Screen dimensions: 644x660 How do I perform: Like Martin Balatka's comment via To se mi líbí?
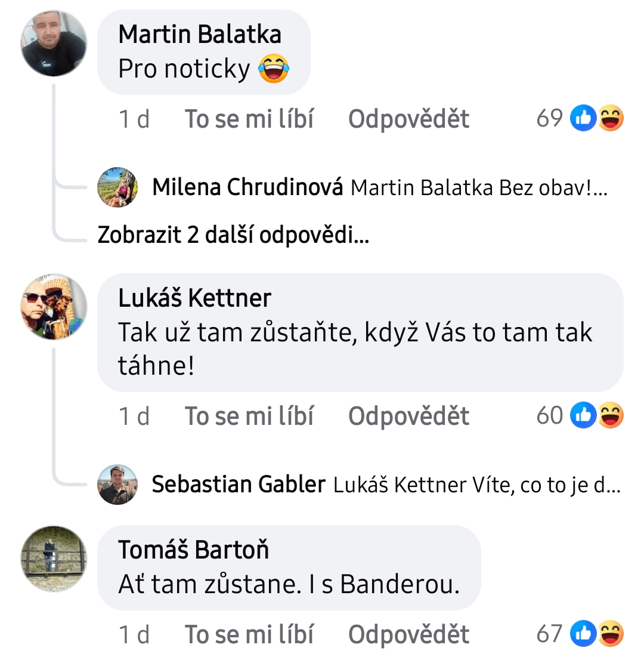(249, 119)
